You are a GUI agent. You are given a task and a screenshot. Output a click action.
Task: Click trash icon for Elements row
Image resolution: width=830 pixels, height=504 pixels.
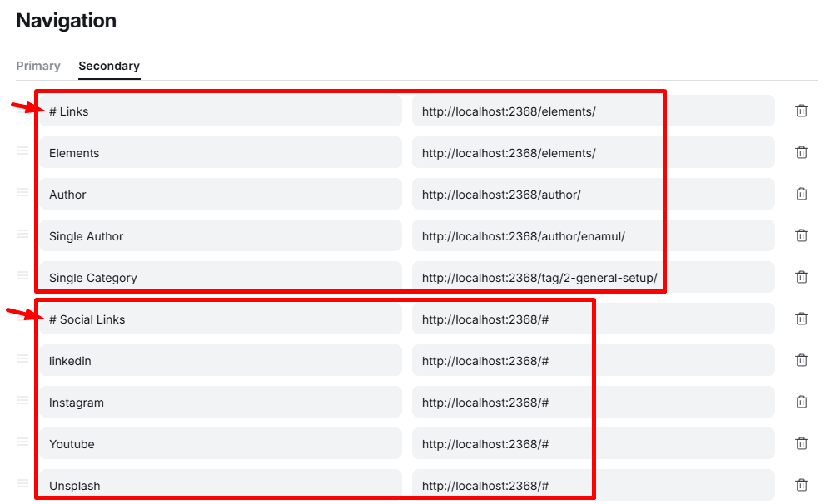(x=801, y=152)
